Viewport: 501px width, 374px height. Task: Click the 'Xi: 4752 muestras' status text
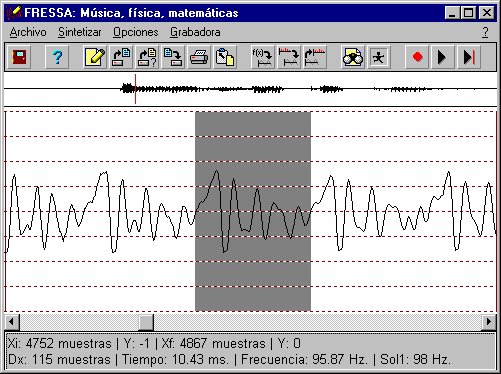click(59, 343)
